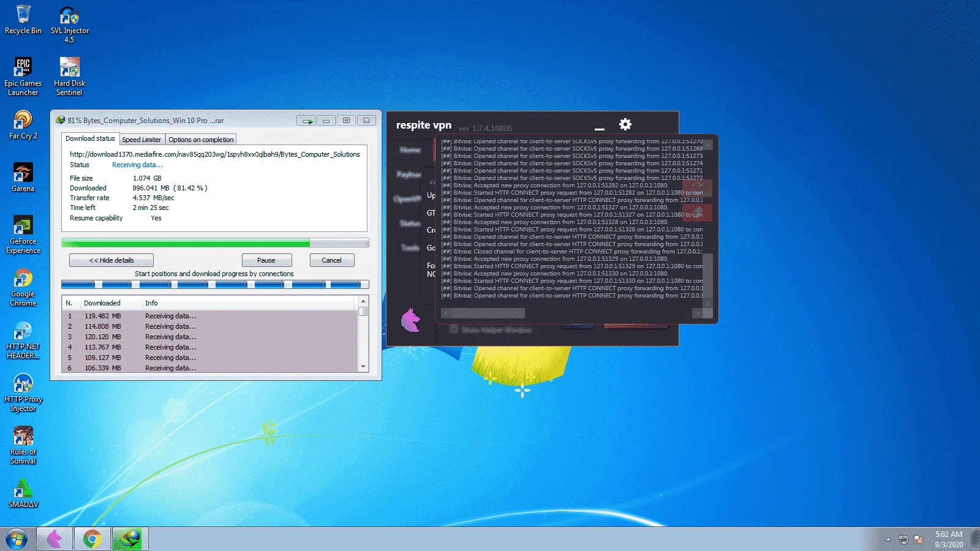980x551 pixels.
Task: Show hidden system tray icons
Action: click(x=888, y=539)
